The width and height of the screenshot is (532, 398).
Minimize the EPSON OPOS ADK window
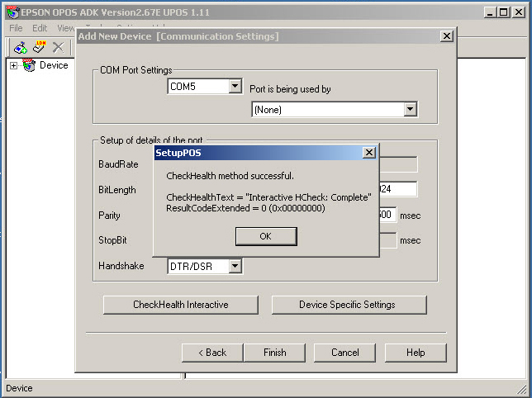tap(490, 12)
